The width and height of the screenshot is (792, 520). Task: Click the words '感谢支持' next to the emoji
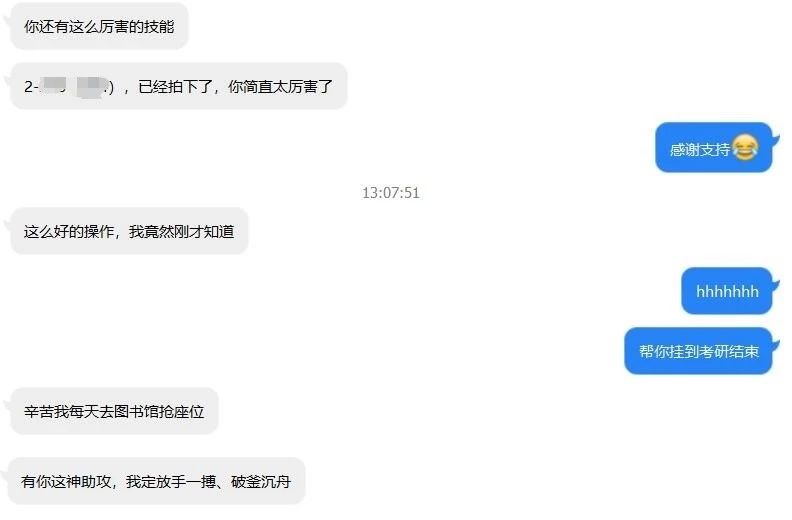click(x=700, y=150)
